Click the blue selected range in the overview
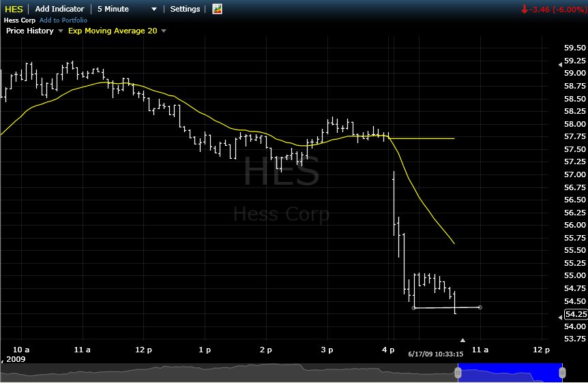Image resolution: width=588 pixels, height=383 pixels. pos(510,373)
